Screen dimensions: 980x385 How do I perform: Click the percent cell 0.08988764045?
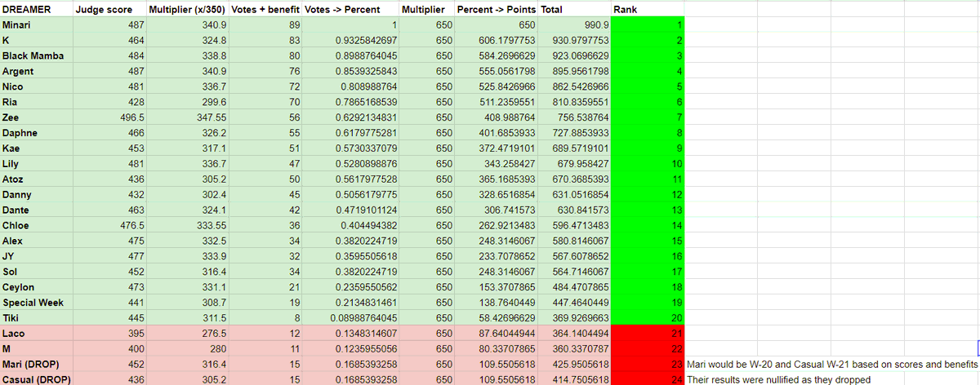[351, 320]
